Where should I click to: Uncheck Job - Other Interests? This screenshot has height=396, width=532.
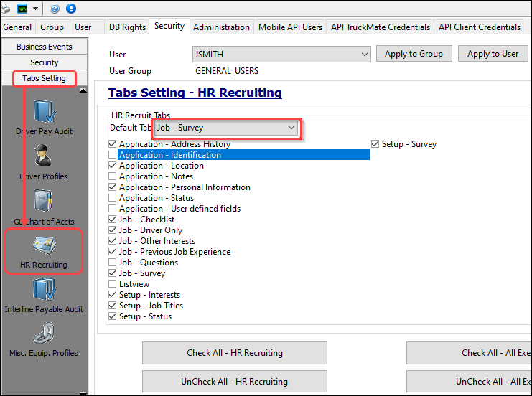coord(112,241)
